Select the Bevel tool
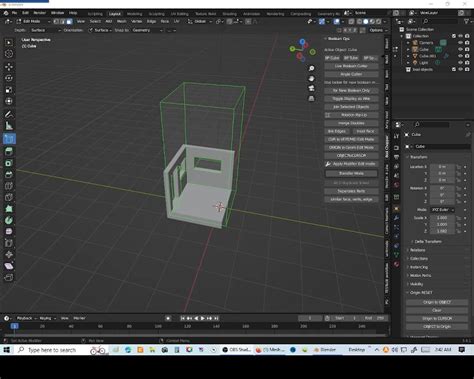 [9, 174]
